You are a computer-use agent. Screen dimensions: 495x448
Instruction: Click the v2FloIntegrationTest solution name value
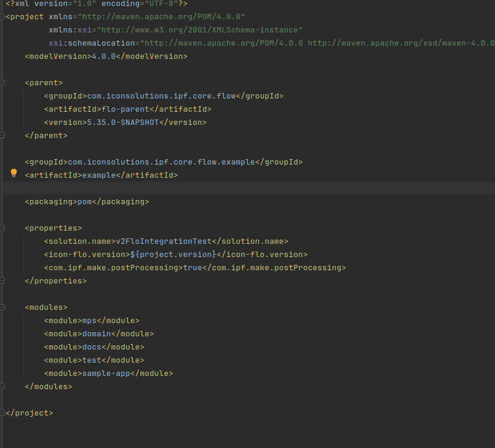pyautogui.click(x=162, y=241)
